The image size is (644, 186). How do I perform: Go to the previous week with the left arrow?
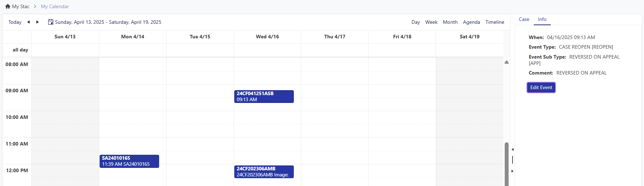pos(29,22)
